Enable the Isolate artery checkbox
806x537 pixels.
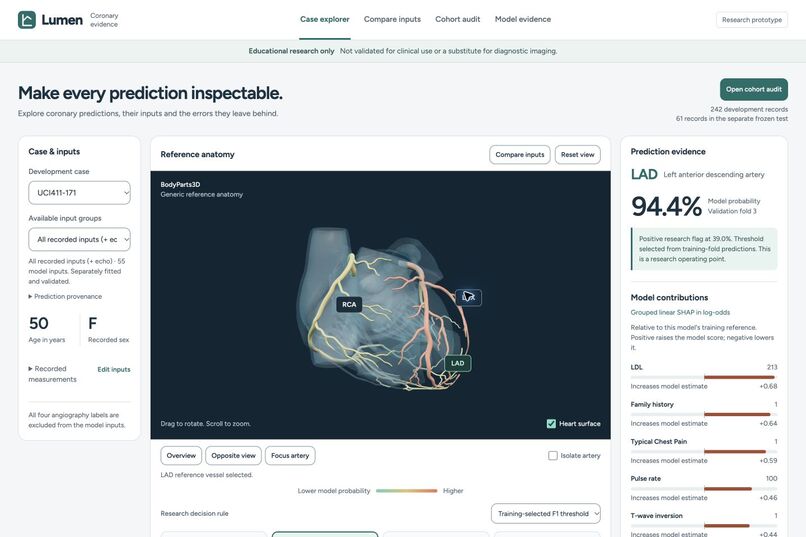coord(553,456)
